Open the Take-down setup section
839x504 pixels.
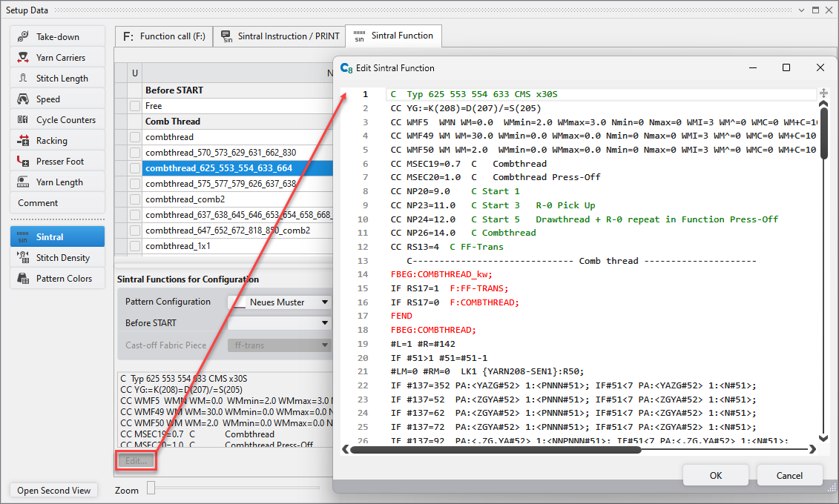(57, 37)
